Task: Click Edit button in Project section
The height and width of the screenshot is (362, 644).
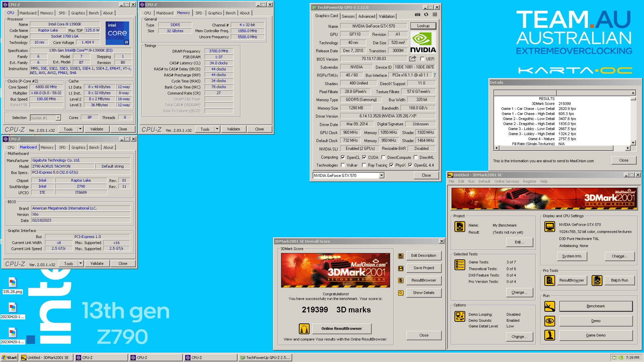Action: tap(519, 242)
